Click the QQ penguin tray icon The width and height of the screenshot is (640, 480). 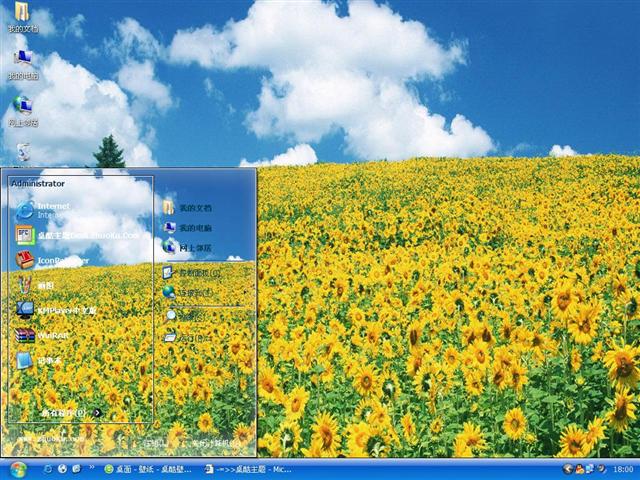pyautogui.click(x=580, y=469)
